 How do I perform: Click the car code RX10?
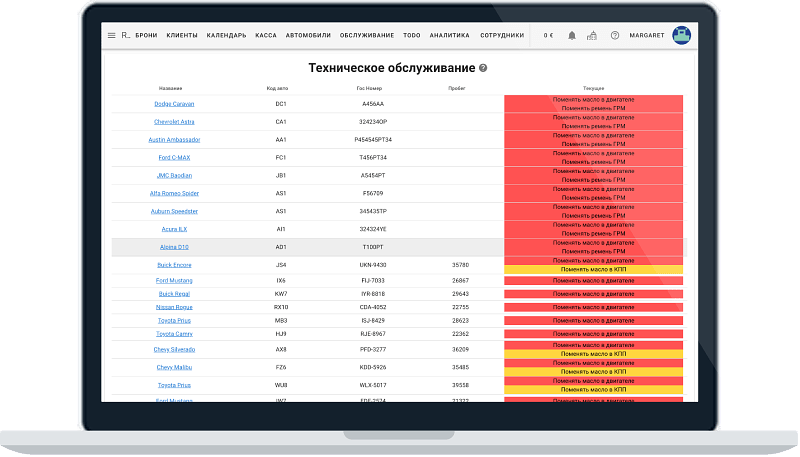click(x=281, y=307)
